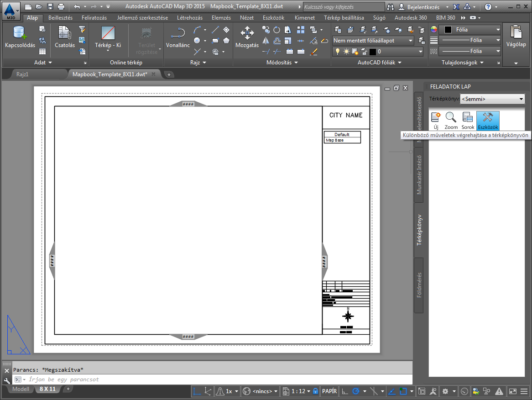Viewport: 532px width, 400px height.
Task: Click the save icon in quick access toolbar
Action: 50,6
